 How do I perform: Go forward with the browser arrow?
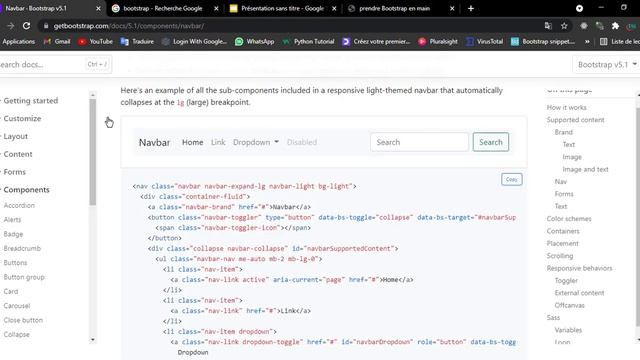pyautogui.click(x=11, y=26)
